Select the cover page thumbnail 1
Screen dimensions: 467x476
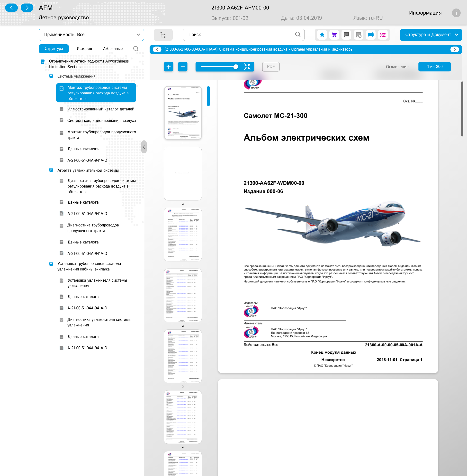click(x=183, y=113)
